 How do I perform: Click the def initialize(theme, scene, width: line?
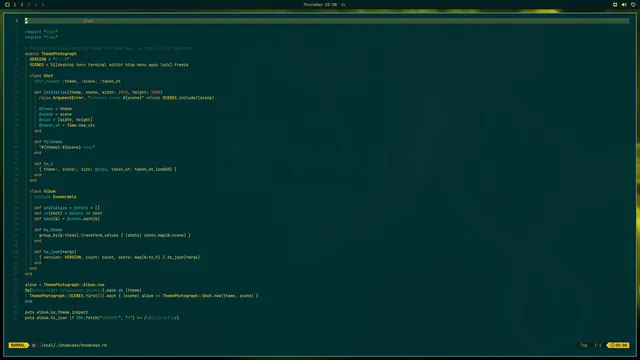point(98,92)
